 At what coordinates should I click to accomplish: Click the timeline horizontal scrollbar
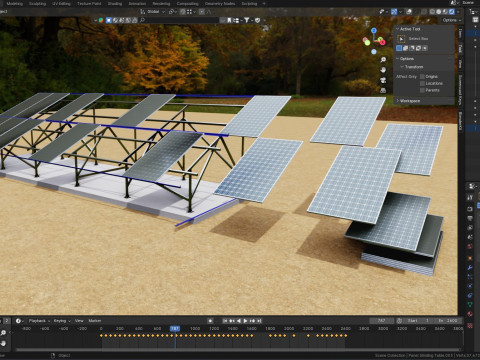point(237,350)
